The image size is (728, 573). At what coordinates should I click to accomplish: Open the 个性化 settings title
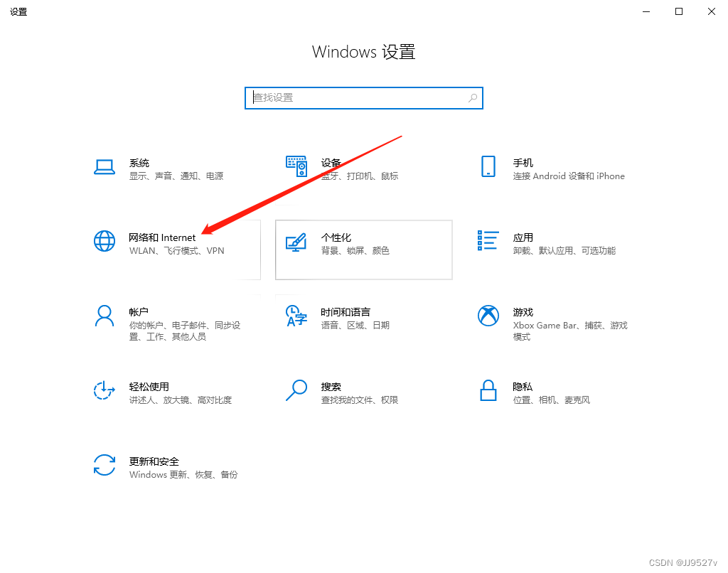coord(336,237)
